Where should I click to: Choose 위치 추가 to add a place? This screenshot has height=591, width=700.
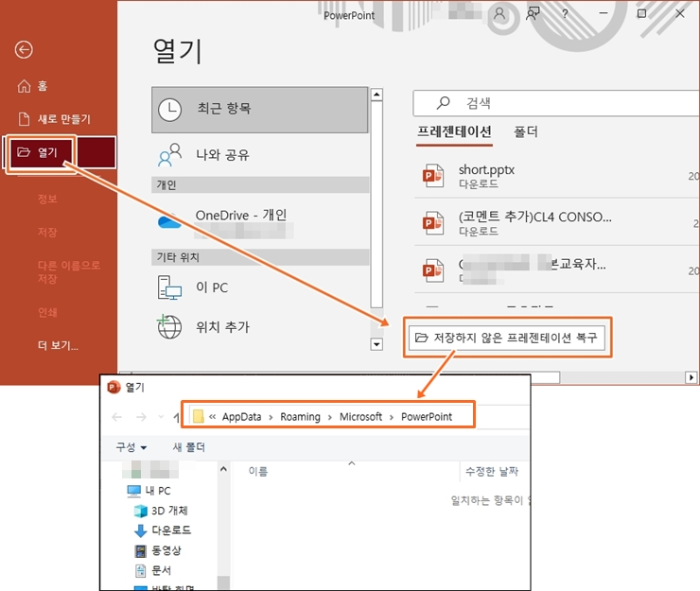pyautogui.click(x=260, y=327)
